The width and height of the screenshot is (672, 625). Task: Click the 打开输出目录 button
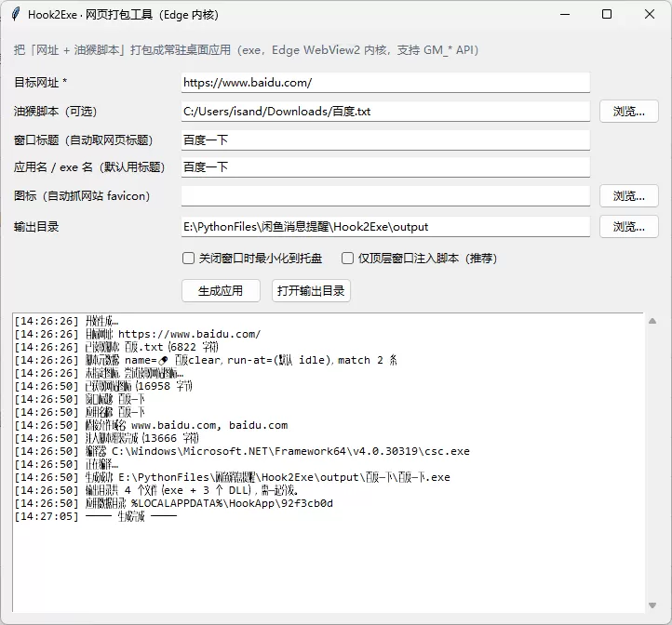coord(311,291)
